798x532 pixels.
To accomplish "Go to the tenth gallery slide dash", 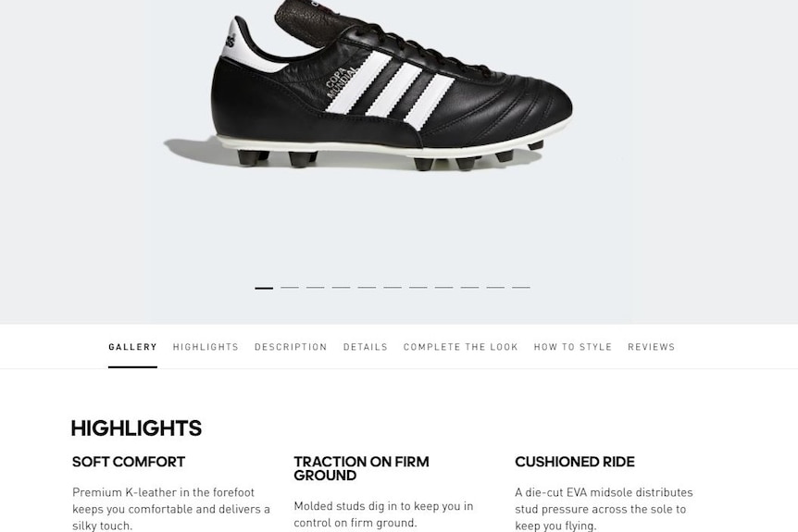I will coord(495,288).
